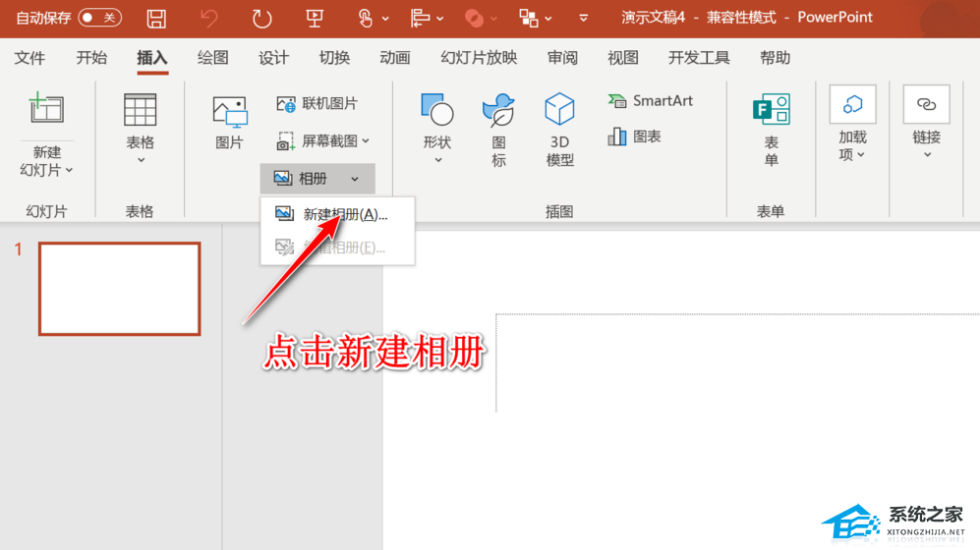Select slide 1 thumbnail
This screenshot has width=980, height=550.
click(x=119, y=289)
